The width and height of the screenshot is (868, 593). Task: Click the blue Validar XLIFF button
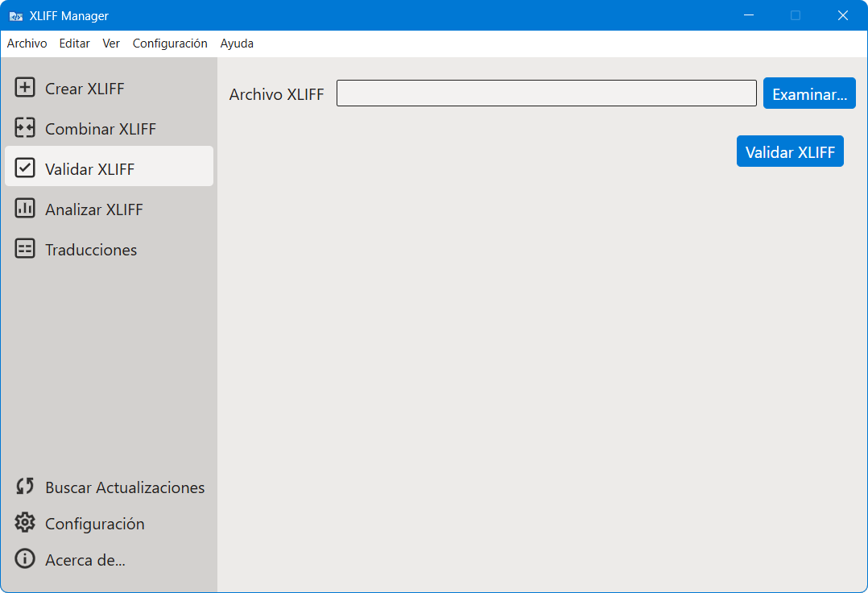pyautogui.click(x=790, y=151)
